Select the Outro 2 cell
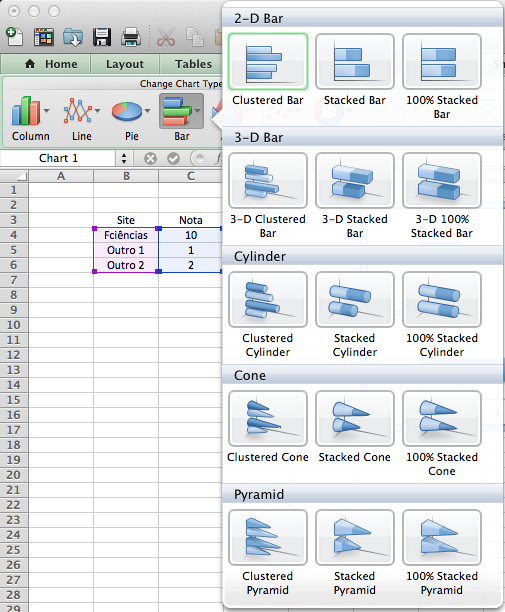This screenshot has height=612, width=505. (126, 265)
